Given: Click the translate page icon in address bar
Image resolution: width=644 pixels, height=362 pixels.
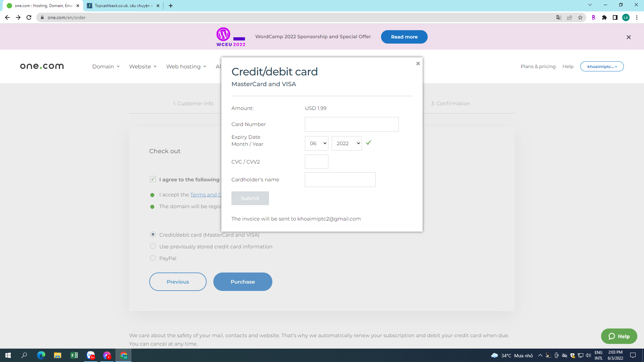Looking at the screenshot, I should click(559, 17).
